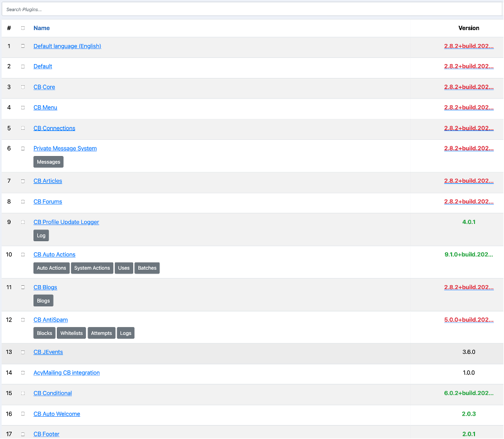The width and height of the screenshot is (504, 439).
Task: Open the CB Conditional plugin
Action: [53, 393]
